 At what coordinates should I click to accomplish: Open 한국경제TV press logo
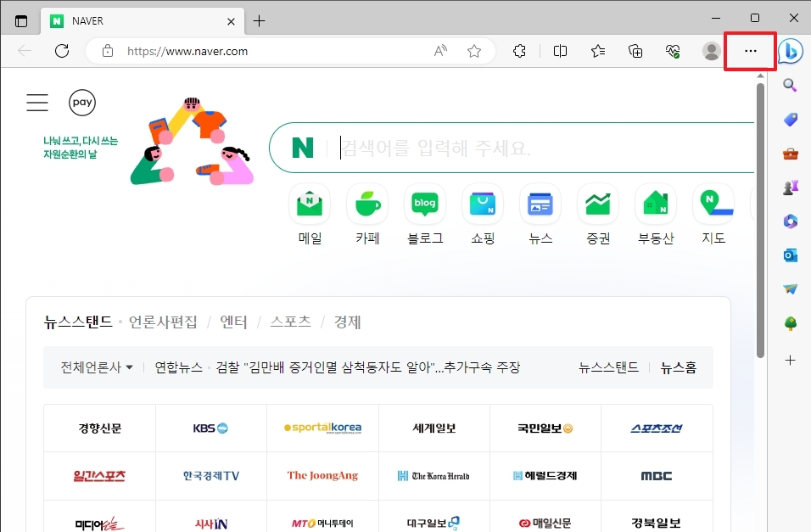[x=211, y=476]
